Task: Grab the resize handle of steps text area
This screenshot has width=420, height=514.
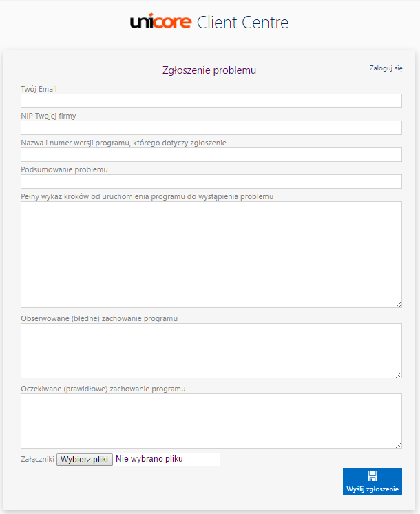Action: pyautogui.click(x=398, y=304)
